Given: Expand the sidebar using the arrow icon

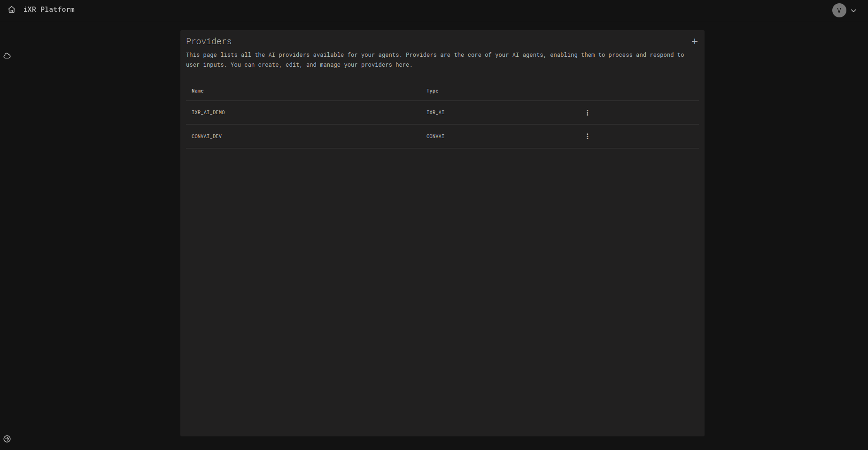Looking at the screenshot, I should coord(7,439).
